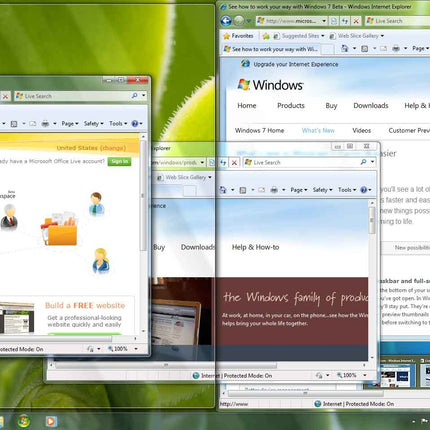This screenshot has width=430, height=430.
Task: Click Print icon in Office Live window toolbar
Action: point(45,124)
